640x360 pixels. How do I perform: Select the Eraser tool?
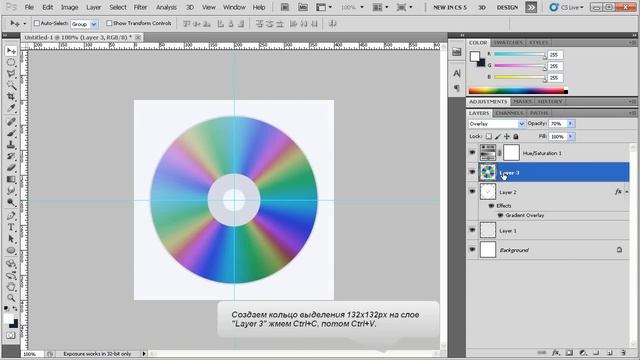click(x=11, y=167)
